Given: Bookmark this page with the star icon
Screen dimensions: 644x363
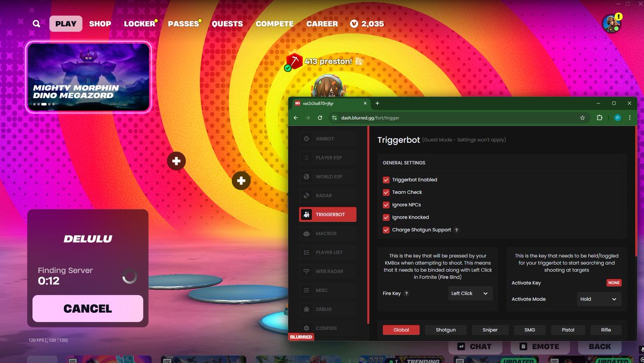Looking at the screenshot, I should click(582, 118).
